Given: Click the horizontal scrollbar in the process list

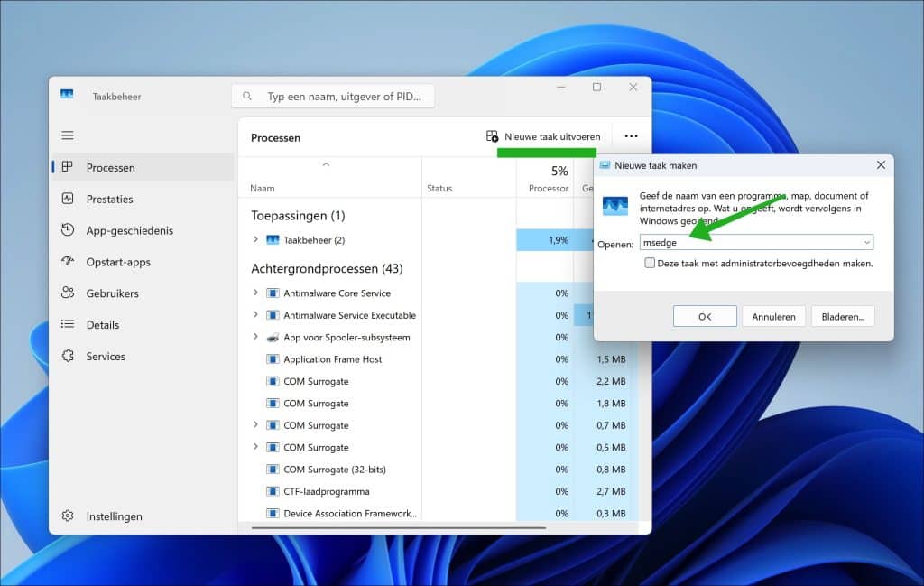Looking at the screenshot, I should [398, 527].
